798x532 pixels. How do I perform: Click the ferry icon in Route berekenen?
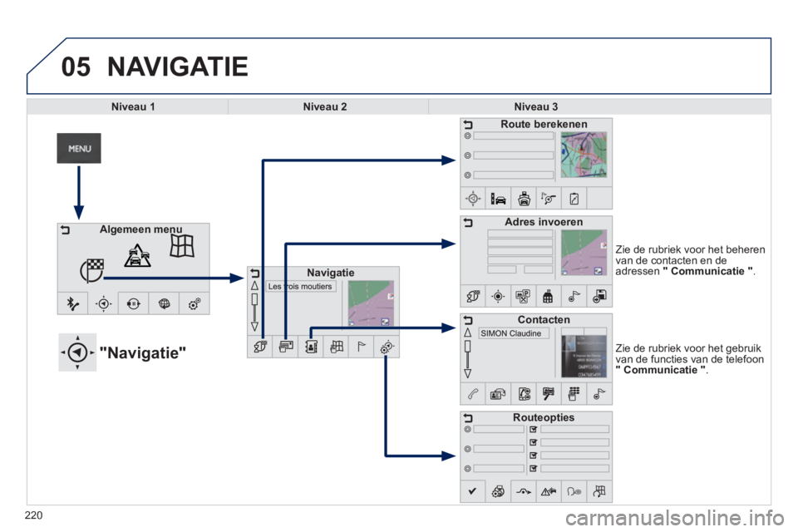tap(524, 199)
